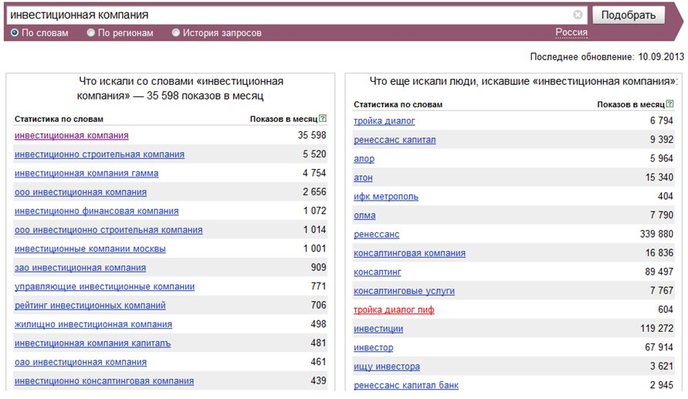Follow the 'ренессанс капитал' link
The image size is (688, 399).
pos(395,140)
